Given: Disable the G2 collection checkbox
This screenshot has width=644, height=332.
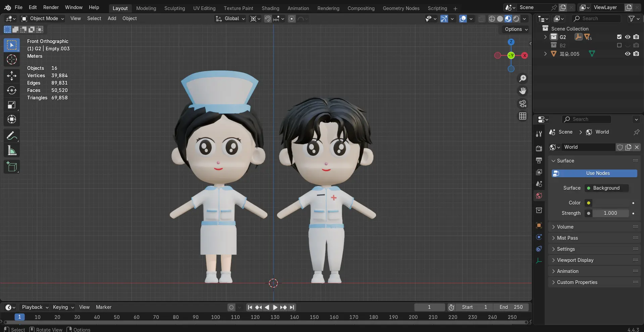Looking at the screenshot, I should pos(619,37).
